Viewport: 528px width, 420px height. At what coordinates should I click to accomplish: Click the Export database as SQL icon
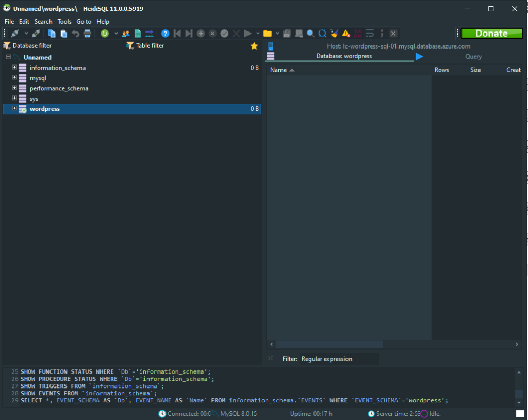click(x=149, y=34)
